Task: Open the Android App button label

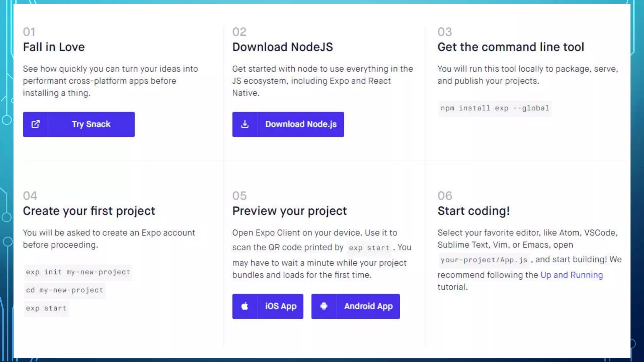Action: pos(368,306)
